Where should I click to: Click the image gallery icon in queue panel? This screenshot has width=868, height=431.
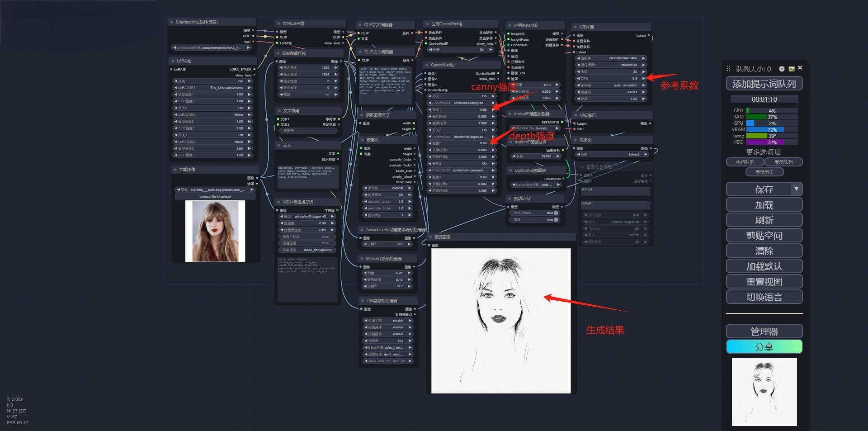pyautogui.click(x=791, y=69)
